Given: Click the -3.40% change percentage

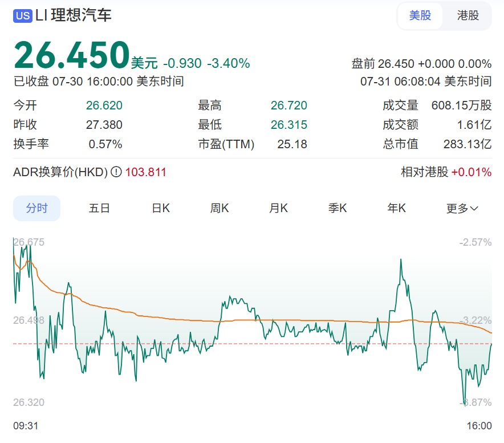Looking at the screenshot, I should point(229,63).
